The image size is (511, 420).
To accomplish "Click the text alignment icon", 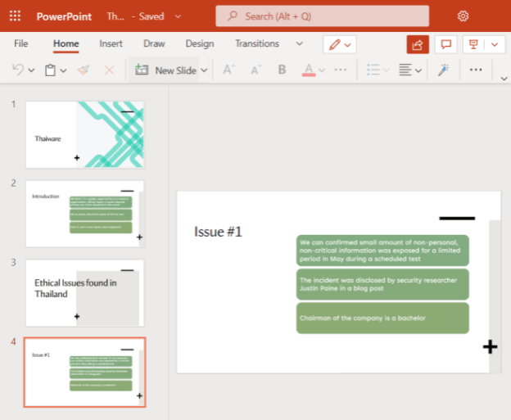I will pyautogui.click(x=405, y=70).
